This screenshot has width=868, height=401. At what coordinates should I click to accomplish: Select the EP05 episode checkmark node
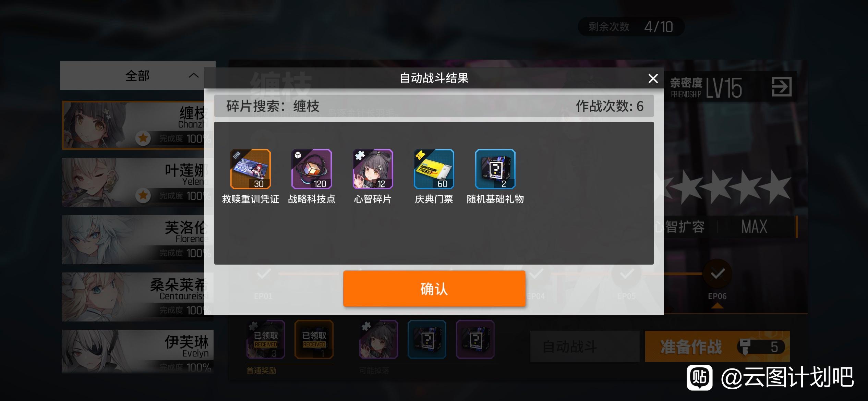click(626, 274)
